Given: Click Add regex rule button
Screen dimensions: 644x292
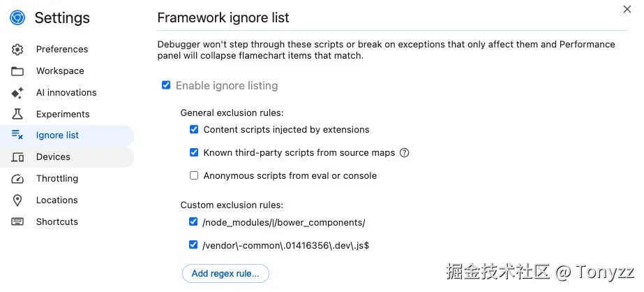Looking at the screenshot, I should (x=225, y=274).
